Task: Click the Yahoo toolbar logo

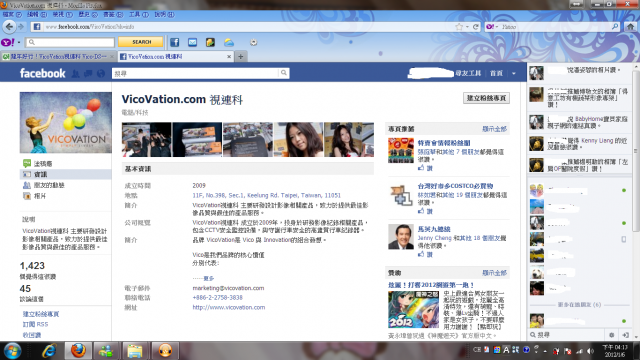Action: coord(8,42)
